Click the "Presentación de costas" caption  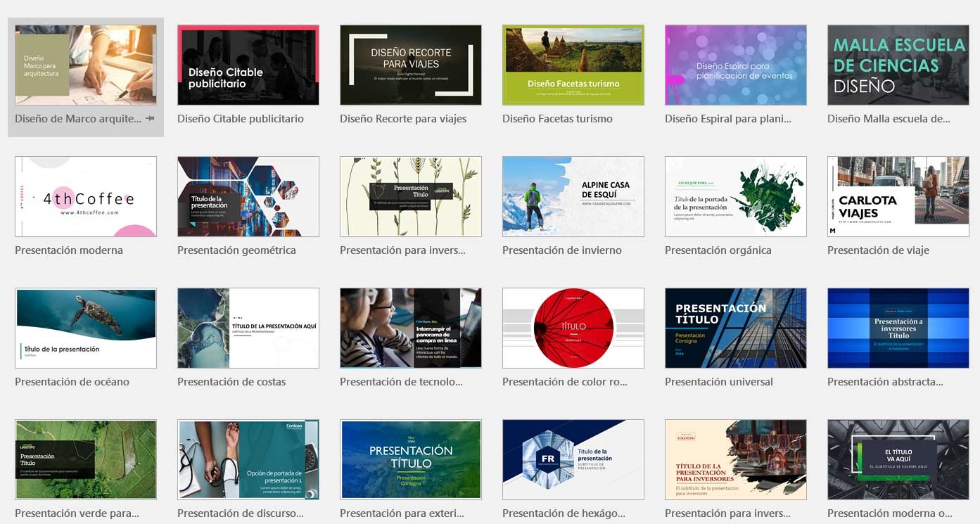[231, 382]
